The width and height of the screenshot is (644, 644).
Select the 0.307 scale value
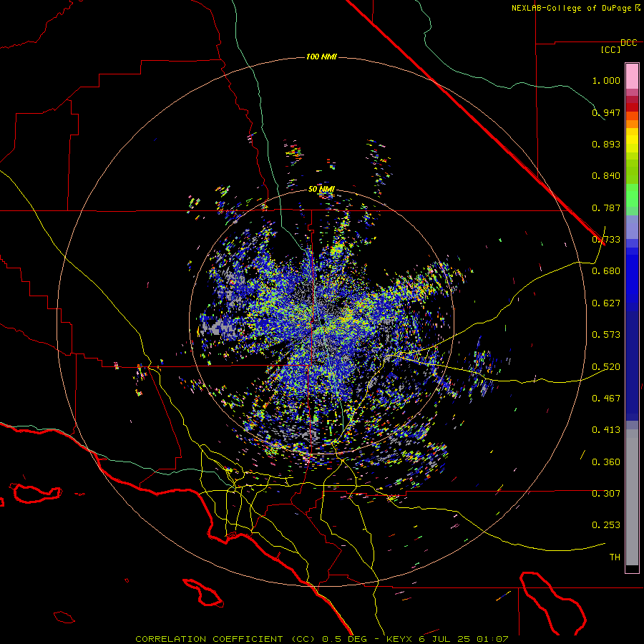pos(606,494)
